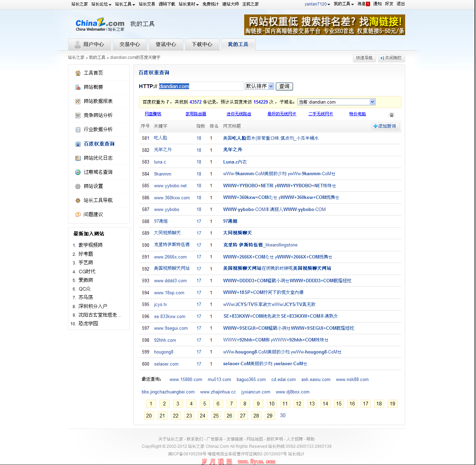Image resolution: width=476 pixels, height=465 pixels.
Task: Expand the 消息 messages menu
Action: tap(364, 4)
